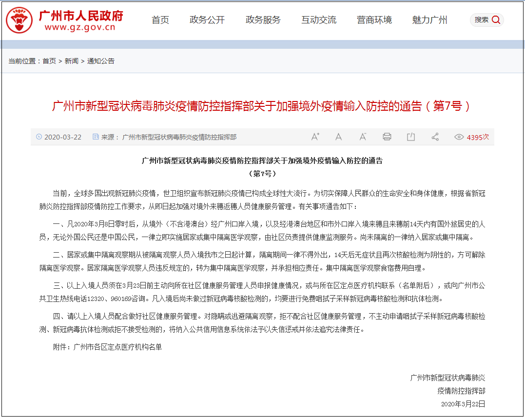Click the red article headline 第7号

click(261, 106)
